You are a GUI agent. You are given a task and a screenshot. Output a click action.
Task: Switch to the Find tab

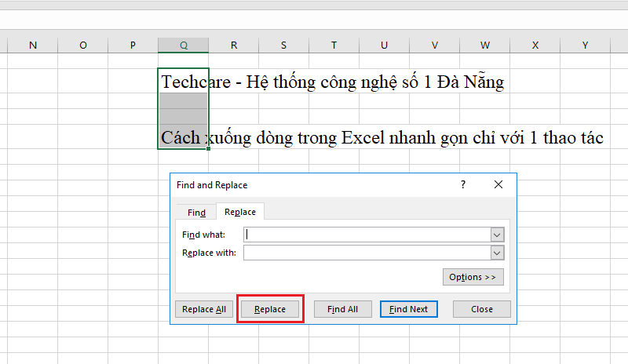point(197,213)
